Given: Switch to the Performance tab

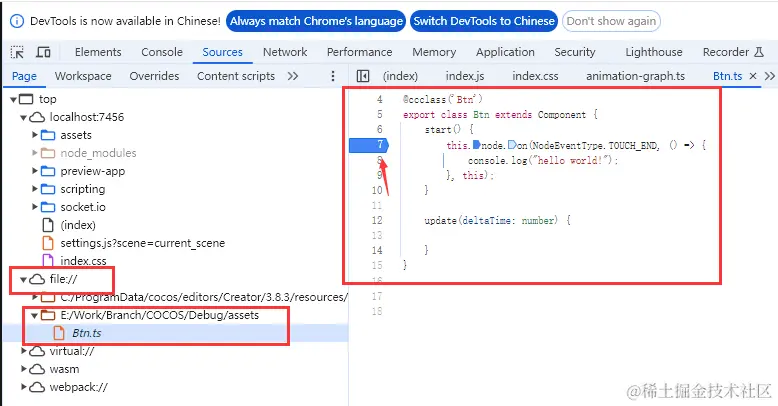Looking at the screenshot, I should coord(359,52).
